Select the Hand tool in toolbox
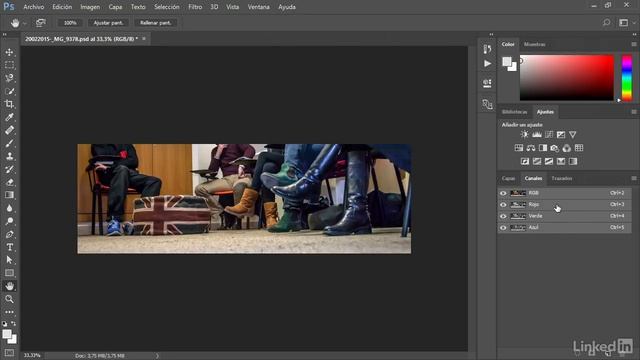640x360 pixels. (9, 286)
